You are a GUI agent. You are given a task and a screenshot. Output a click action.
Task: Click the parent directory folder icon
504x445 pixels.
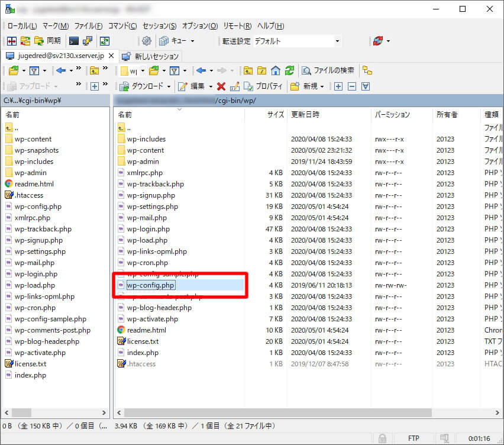pyautogui.click(x=247, y=70)
